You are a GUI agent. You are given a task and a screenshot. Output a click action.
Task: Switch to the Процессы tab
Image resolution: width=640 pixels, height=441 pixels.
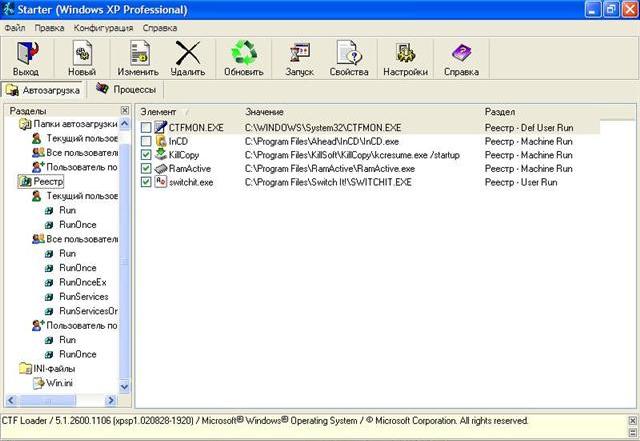[125, 89]
